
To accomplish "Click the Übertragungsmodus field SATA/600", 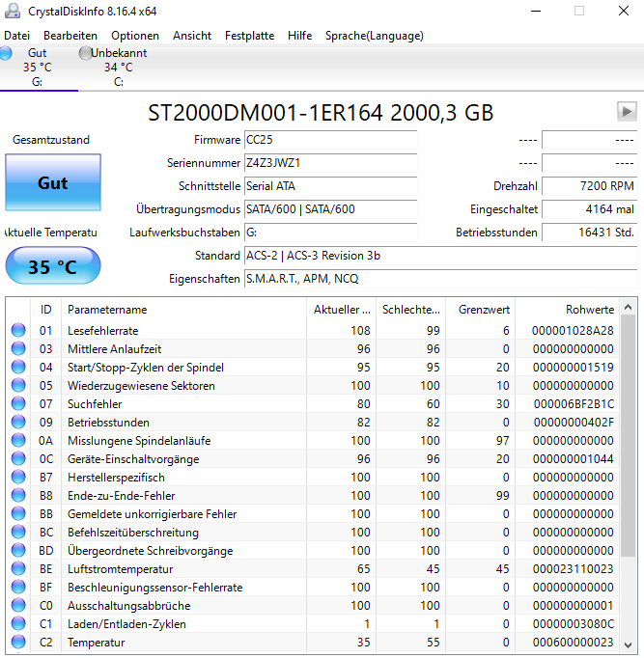I will pos(331,209).
